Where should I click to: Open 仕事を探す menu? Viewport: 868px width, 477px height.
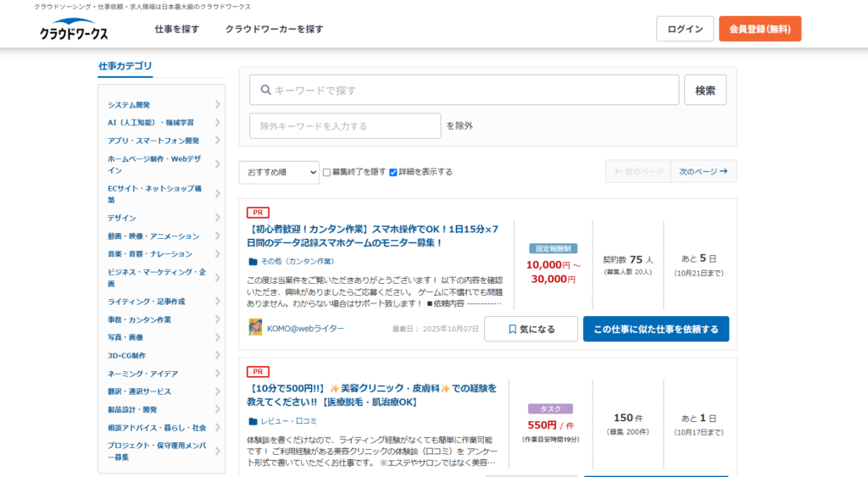177,29
